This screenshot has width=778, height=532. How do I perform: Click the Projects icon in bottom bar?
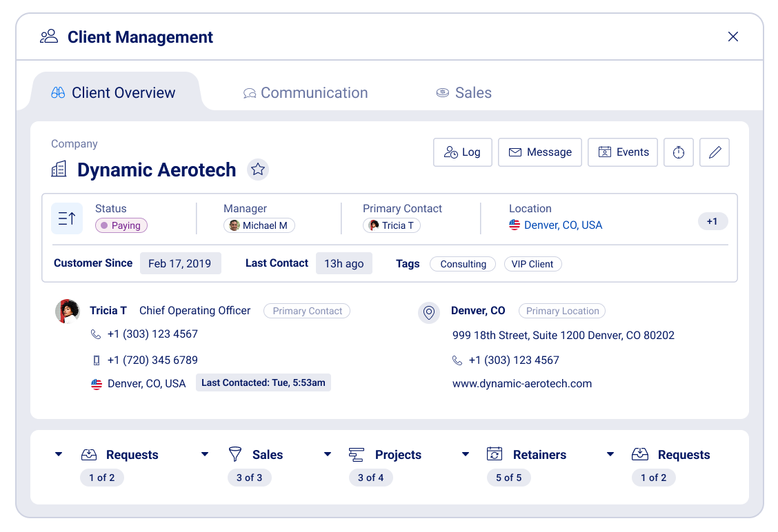pos(356,454)
